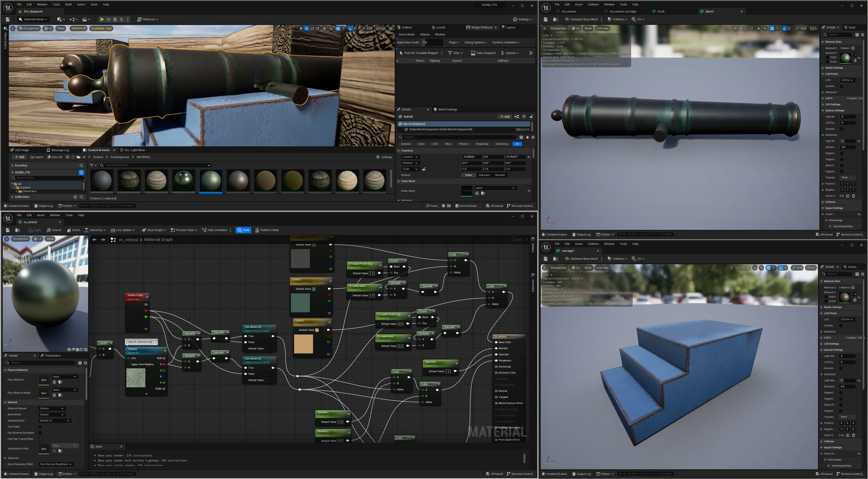
Task: Click the green Play button in the level toolbar
Action: (102, 19)
